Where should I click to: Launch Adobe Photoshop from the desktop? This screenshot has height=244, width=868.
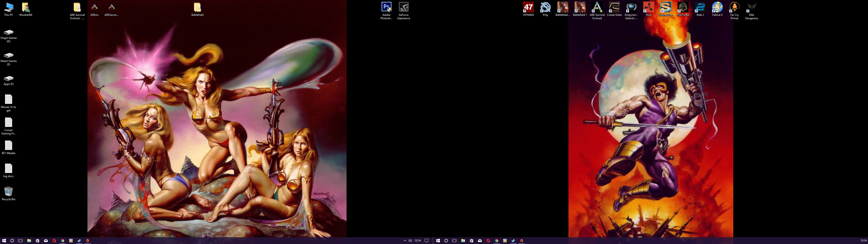(x=386, y=11)
